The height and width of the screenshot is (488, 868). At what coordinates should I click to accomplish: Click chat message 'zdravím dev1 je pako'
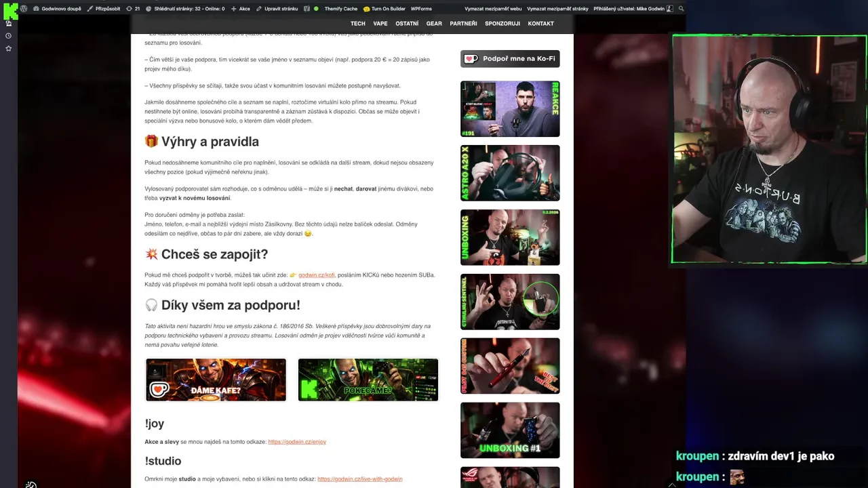pyautogui.click(x=781, y=456)
